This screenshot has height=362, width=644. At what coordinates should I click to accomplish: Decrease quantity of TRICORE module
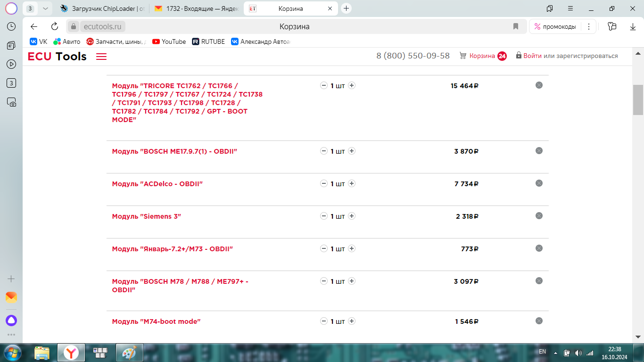pos(324,86)
